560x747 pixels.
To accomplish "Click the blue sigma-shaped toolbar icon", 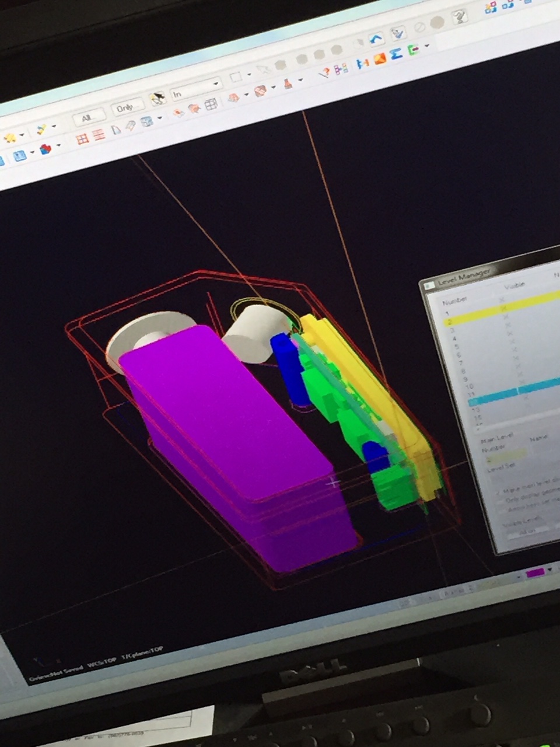I will click(x=396, y=54).
